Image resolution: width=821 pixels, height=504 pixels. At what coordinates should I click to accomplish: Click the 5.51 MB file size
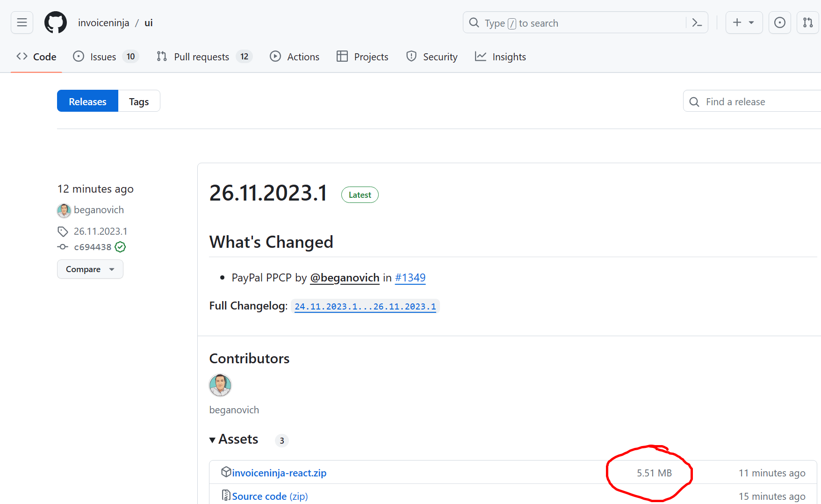point(654,473)
